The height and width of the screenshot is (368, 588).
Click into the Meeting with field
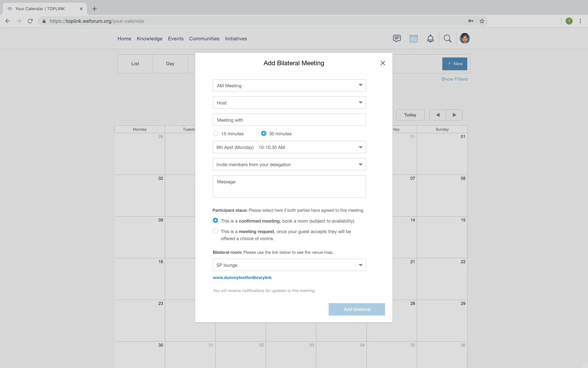(289, 120)
